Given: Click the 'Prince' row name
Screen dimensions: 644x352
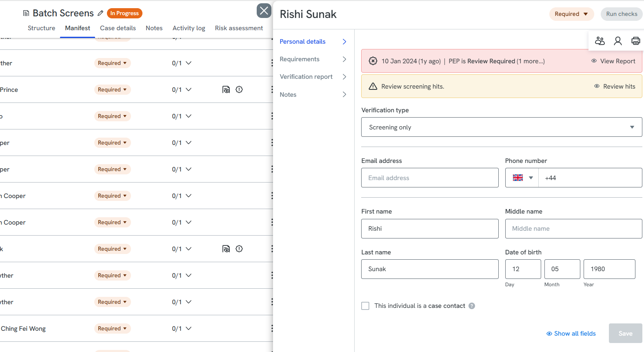Looking at the screenshot, I should pyautogui.click(x=9, y=90).
